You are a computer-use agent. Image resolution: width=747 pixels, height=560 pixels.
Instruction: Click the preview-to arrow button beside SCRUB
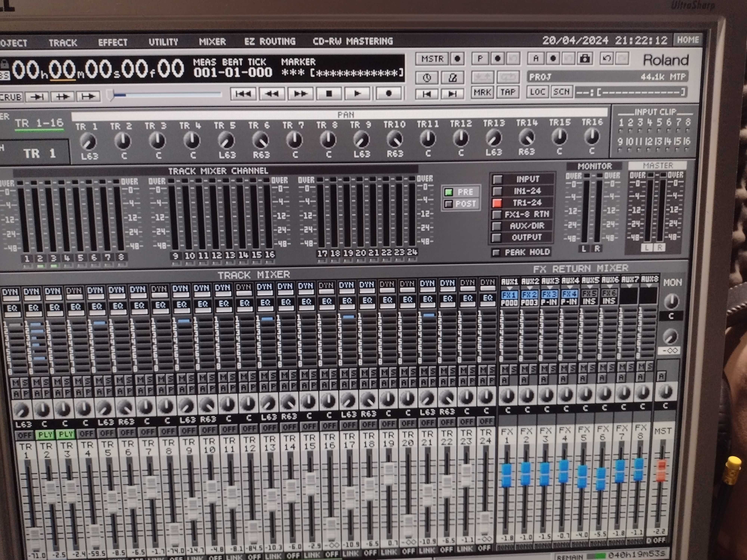(37, 97)
